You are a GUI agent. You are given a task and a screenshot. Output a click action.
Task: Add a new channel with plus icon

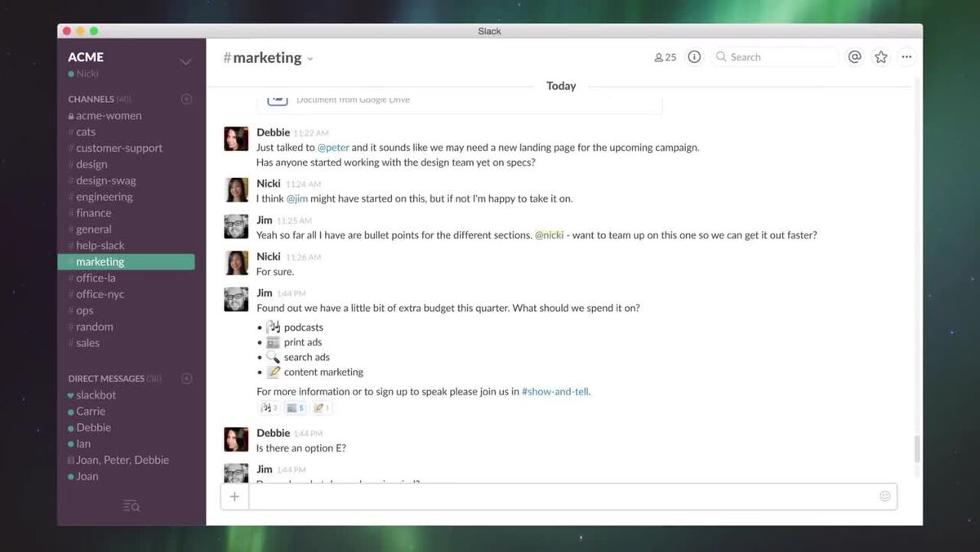coord(186,99)
